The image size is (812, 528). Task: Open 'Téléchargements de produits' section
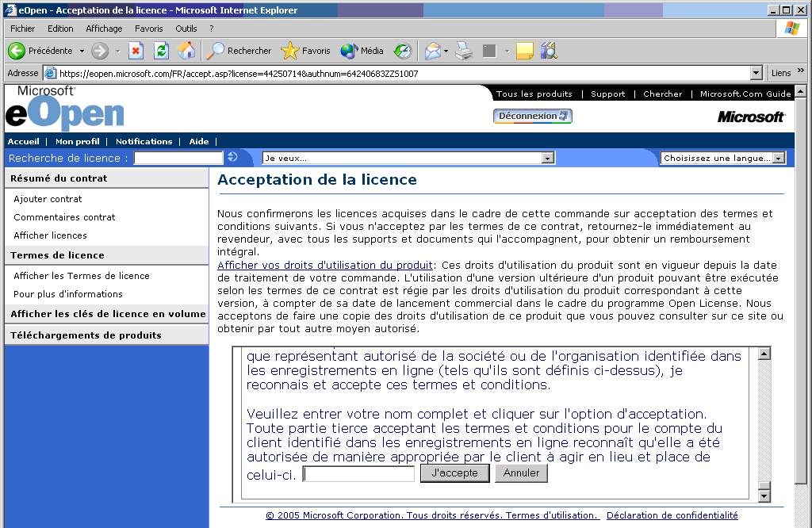click(86, 335)
